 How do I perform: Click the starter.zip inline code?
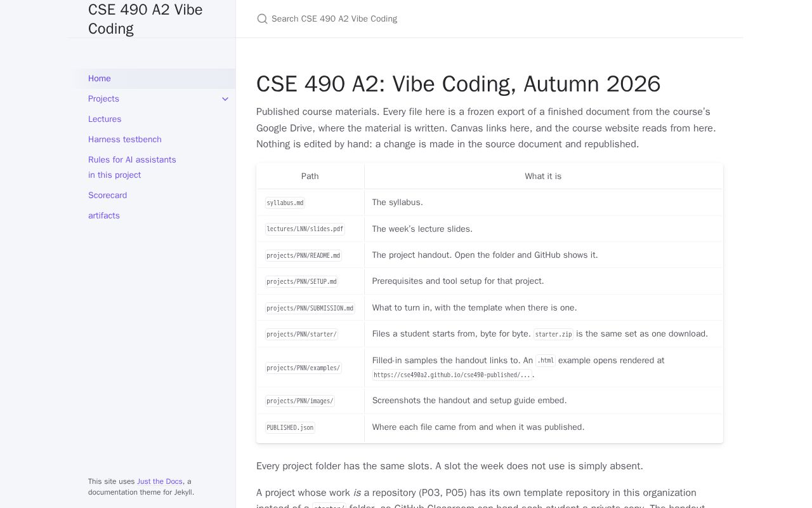coord(553,334)
